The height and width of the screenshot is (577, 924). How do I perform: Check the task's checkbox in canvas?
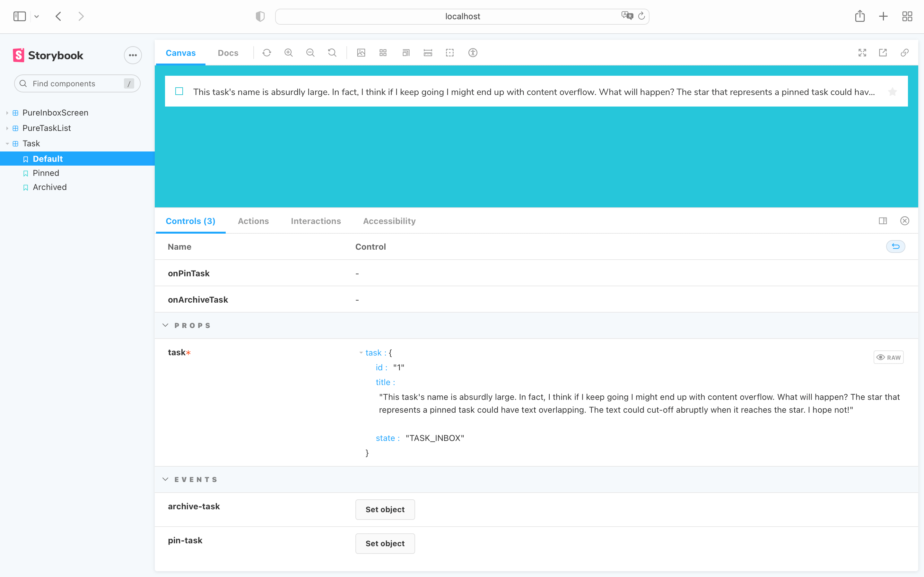point(179,91)
